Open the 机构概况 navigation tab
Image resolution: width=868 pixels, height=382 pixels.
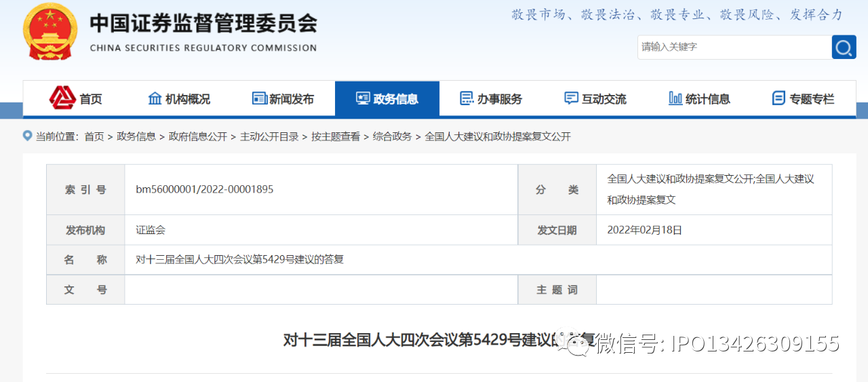pyautogui.click(x=179, y=99)
